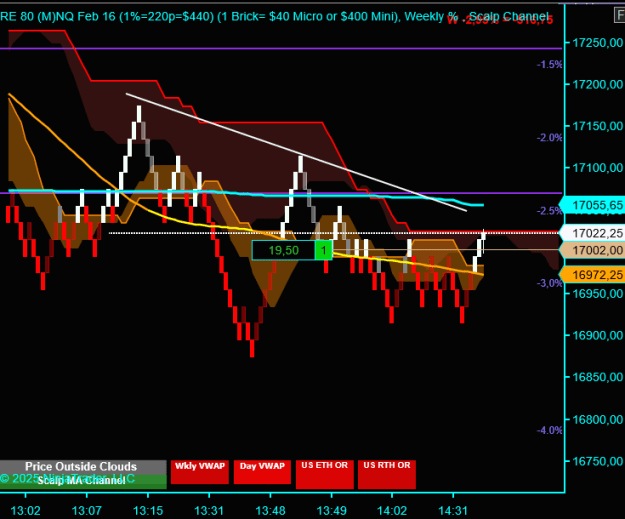Click the 16800,00 price axis label
This screenshot has height=519, width=625.
(597, 419)
